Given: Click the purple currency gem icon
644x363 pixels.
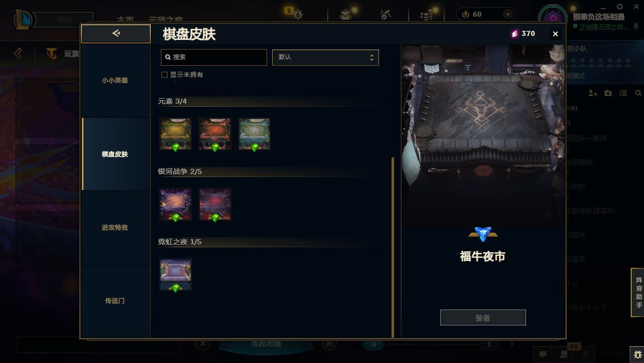Looking at the screenshot, I should click(x=515, y=33).
